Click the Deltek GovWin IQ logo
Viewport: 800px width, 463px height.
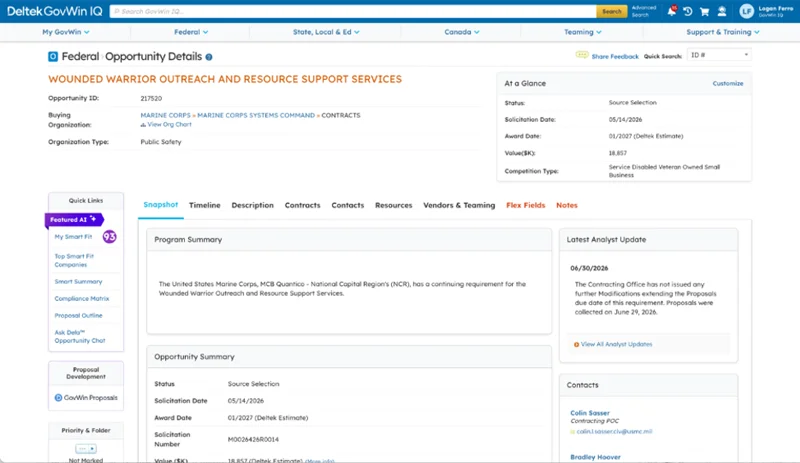tap(55, 11)
